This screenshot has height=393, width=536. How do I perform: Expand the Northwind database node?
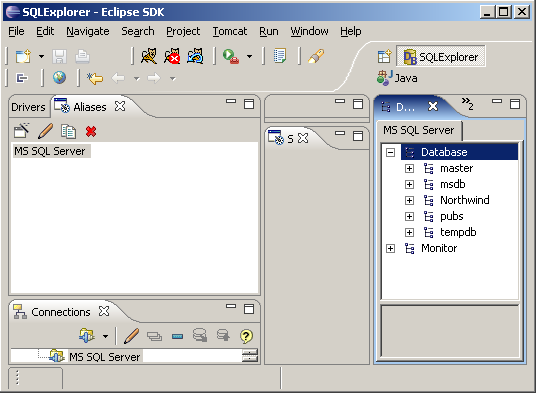coord(409,200)
